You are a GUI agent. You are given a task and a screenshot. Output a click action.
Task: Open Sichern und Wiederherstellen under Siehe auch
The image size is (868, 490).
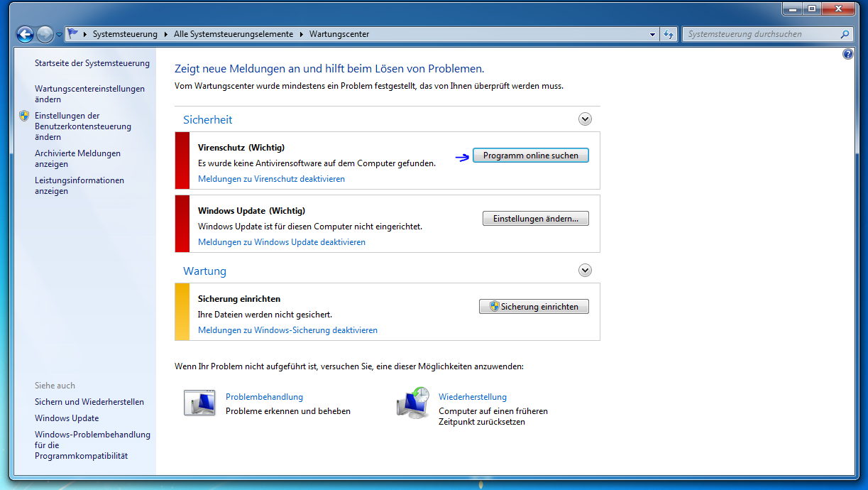pos(89,402)
